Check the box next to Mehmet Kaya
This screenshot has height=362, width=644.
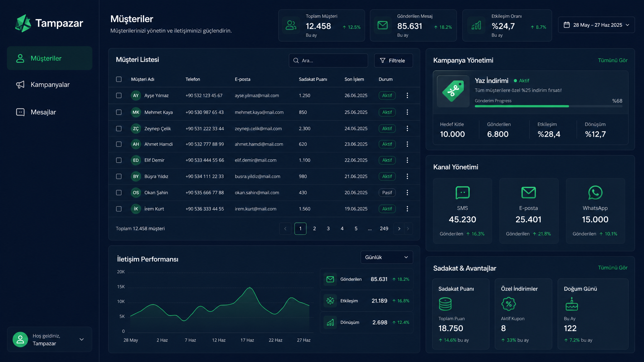[119, 112]
